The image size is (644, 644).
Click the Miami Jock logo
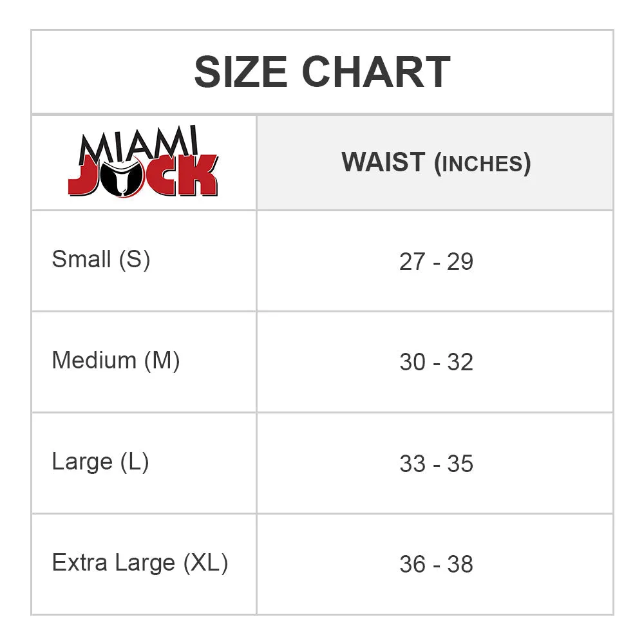[143, 161]
